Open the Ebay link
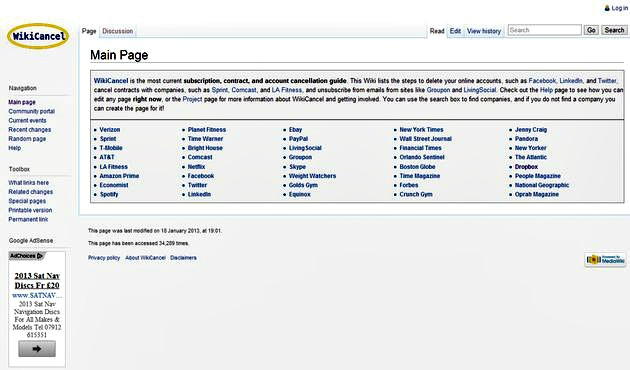Screen dimensions: 630x370 pyautogui.click(x=295, y=130)
